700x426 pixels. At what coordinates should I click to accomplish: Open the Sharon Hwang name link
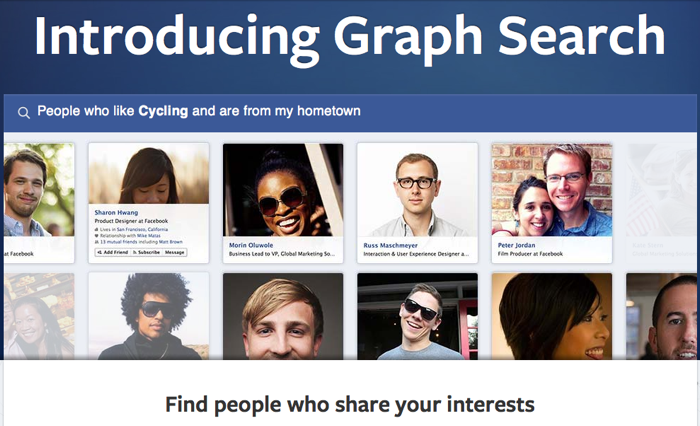[x=116, y=213]
